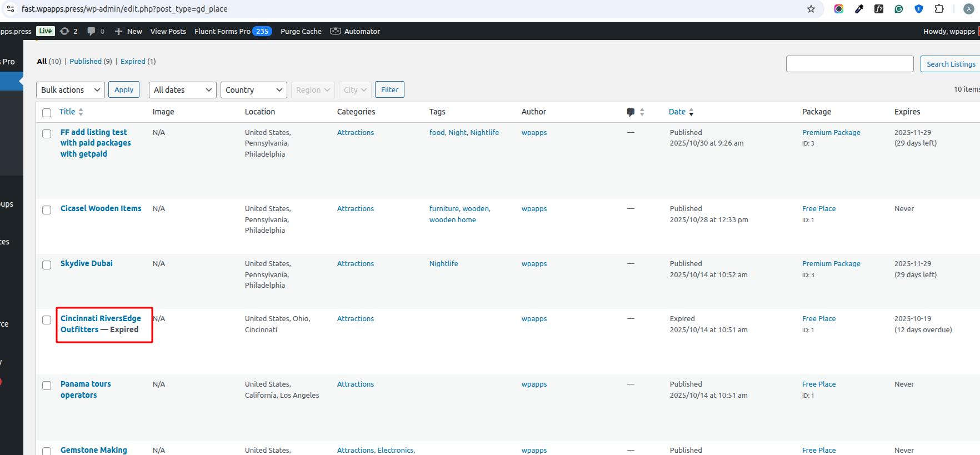Click the Automator icon in admin bar
Screen dimensions: 980x455
pos(336,31)
